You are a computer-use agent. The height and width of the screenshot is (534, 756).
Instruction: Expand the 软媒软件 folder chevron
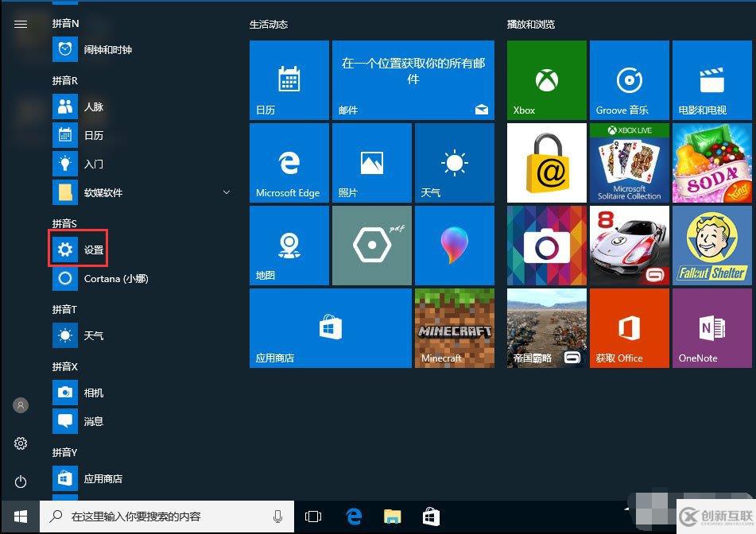coord(226,192)
